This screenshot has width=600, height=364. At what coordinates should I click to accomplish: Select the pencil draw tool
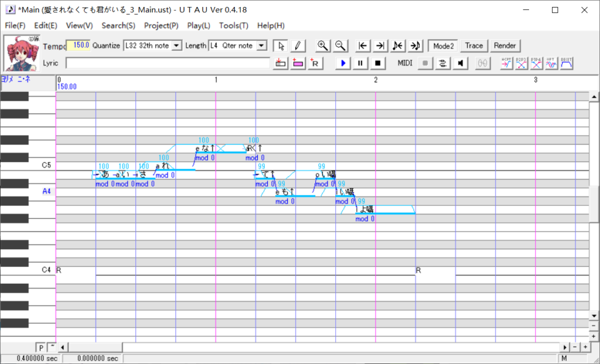[x=298, y=46]
